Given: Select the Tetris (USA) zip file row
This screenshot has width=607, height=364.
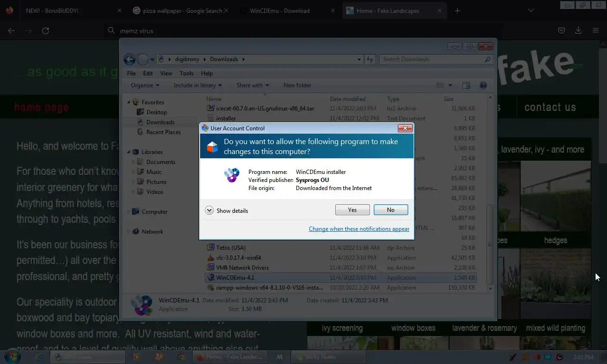Looking at the screenshot, I should 341,248.
